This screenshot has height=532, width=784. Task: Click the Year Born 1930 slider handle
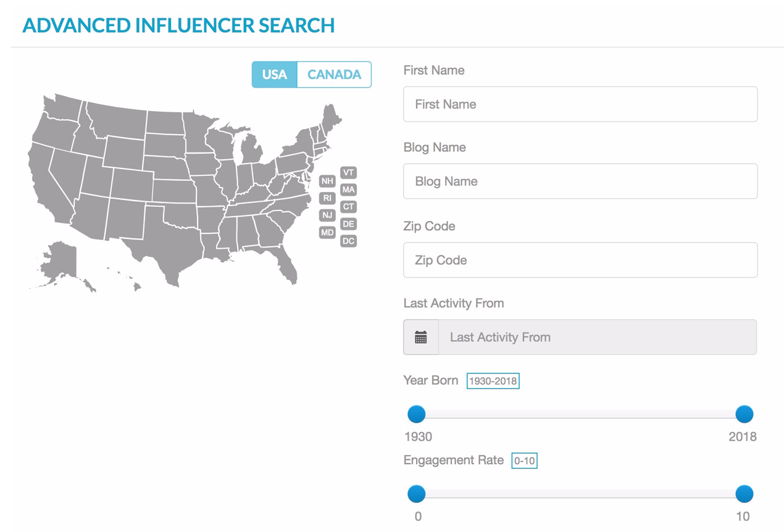[417, 414]
